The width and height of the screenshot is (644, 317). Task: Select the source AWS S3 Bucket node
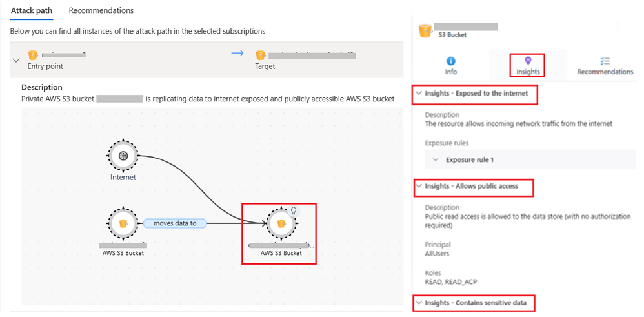tap(123, 223)
